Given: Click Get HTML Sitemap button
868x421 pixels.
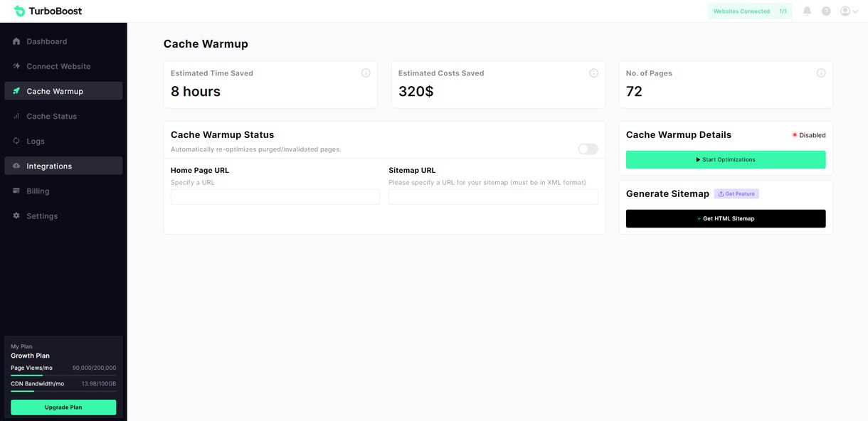Looking at the screenshot, I should click(726, 218).
